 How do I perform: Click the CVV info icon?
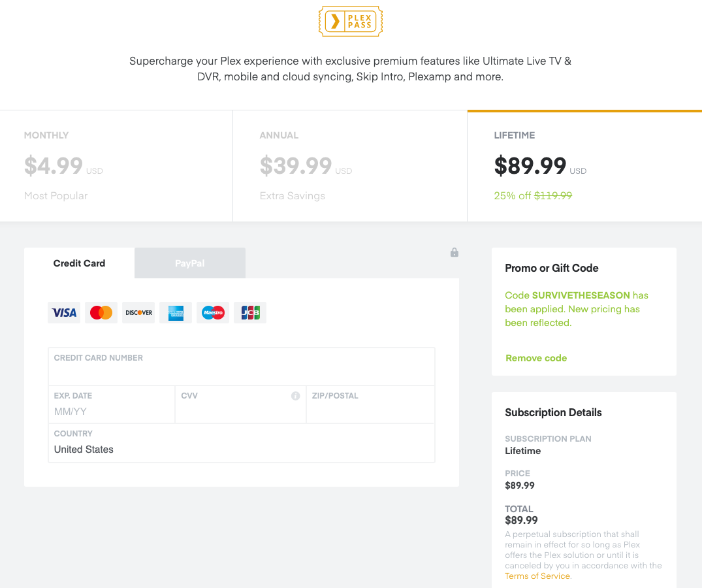tap(295, 396)
